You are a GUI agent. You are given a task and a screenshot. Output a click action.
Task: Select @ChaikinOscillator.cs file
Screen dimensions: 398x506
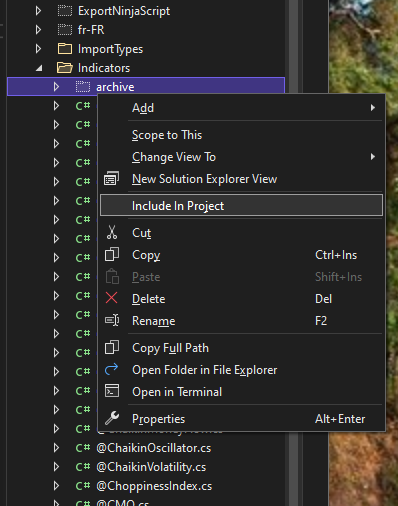[154, 448]
